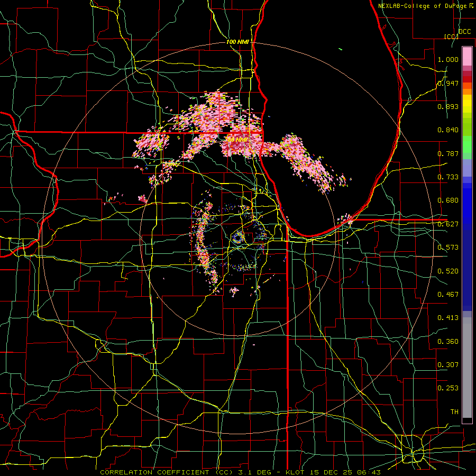Click the 0.253 legend value
Screen dimensions: 476x476
coord(448,388)
